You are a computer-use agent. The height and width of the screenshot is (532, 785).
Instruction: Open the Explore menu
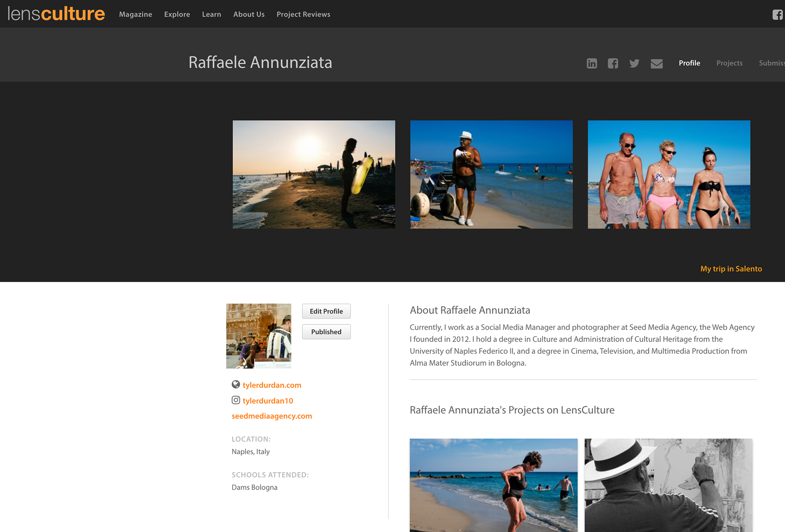click(x=177, y=14)
